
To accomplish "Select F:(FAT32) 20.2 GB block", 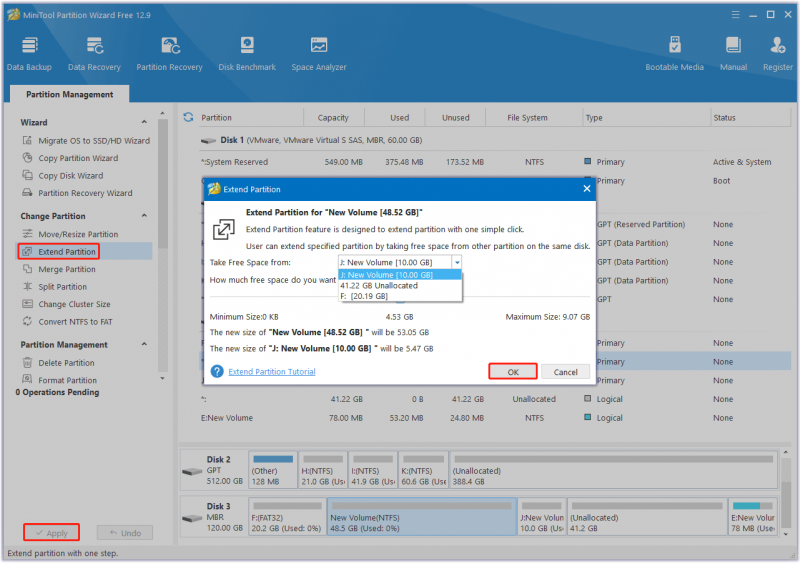I will point(288,517).
